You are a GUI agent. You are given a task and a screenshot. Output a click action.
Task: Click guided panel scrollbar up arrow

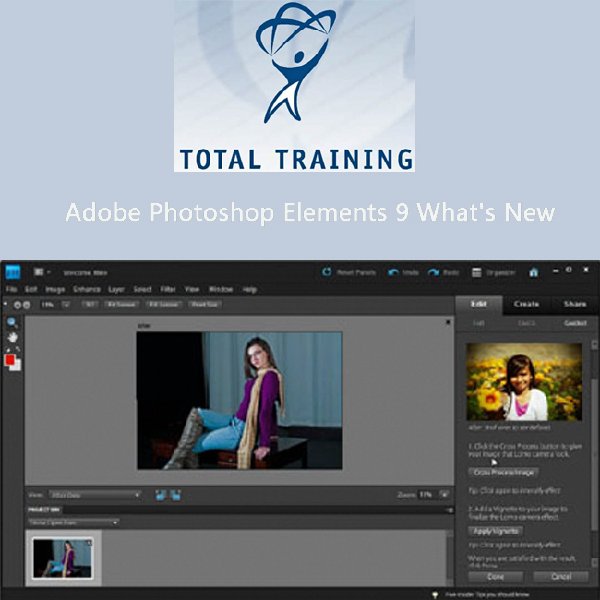click(594, 344)
